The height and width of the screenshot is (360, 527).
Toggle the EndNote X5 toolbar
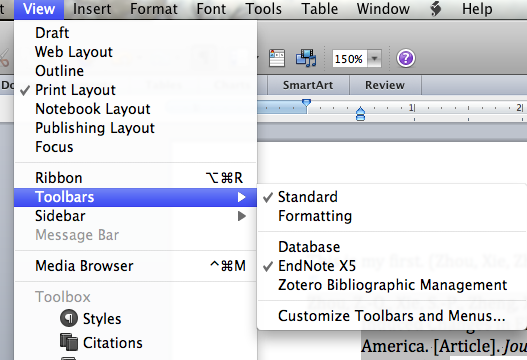point(392,266)
